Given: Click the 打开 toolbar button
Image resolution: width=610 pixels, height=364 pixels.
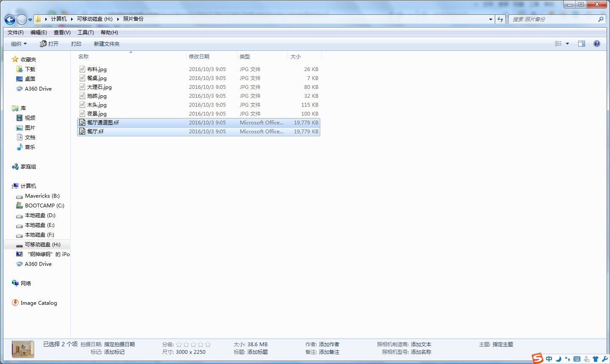Looking at the screenshot, I should point(49,44).
